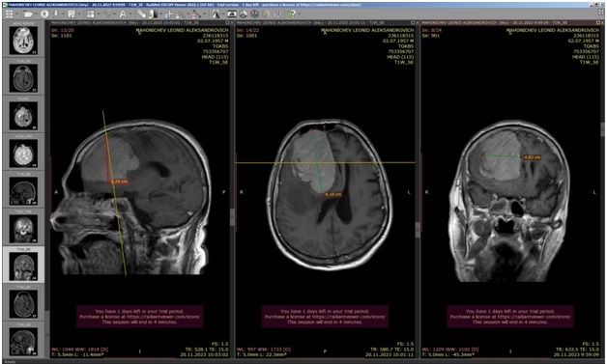Toggle the annotations A icon
This screenshot has height=364, width=607.
(x=123, y=14)
